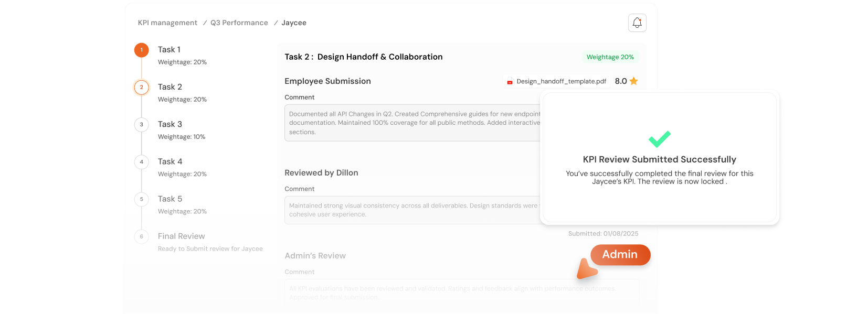The width and height of the screenshot is (868, 314).
Task: Navigate to KPI management breadcrumb
Action: click(x=167, y=23)
